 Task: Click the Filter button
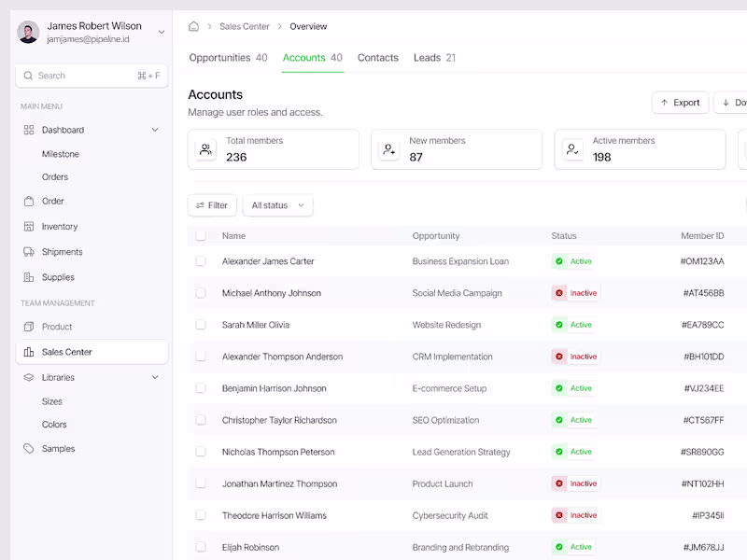click(x=212, y=205)
